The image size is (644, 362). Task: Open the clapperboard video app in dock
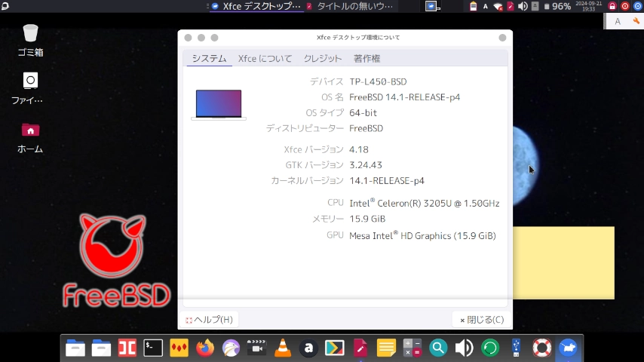(x=256, y=348)
